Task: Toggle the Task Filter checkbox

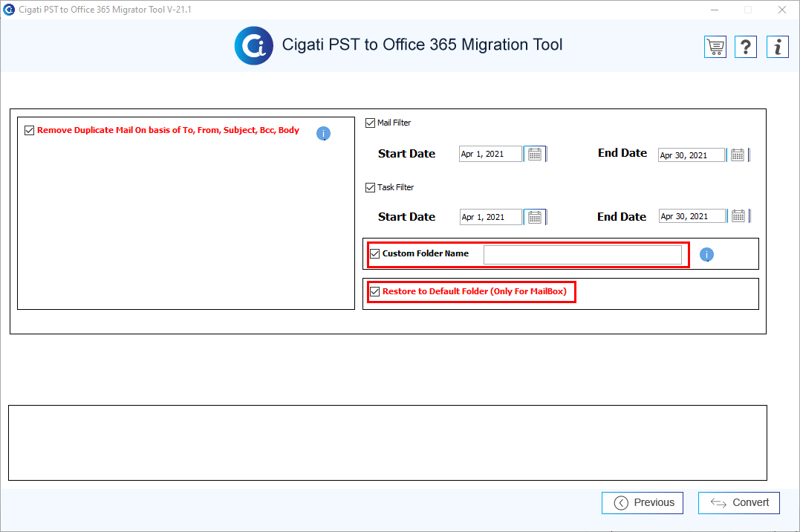Action: pos(371,188)
